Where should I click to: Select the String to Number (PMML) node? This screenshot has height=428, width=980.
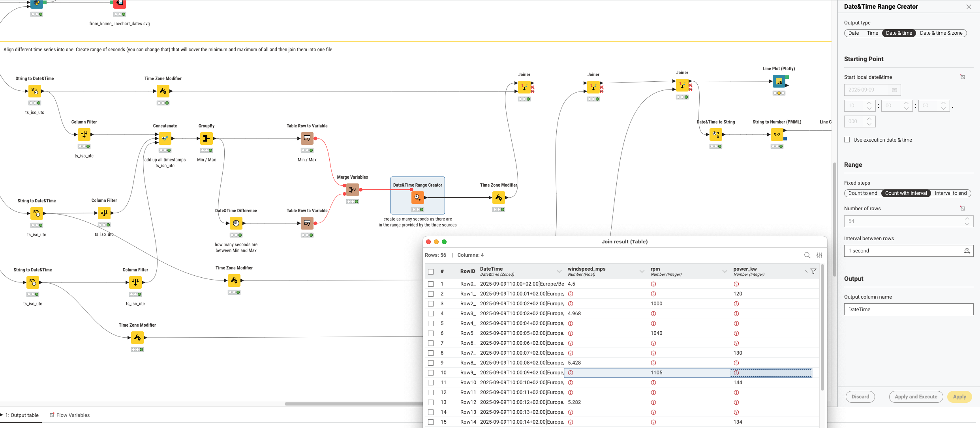pyautogui.click(x=777, y=135)
